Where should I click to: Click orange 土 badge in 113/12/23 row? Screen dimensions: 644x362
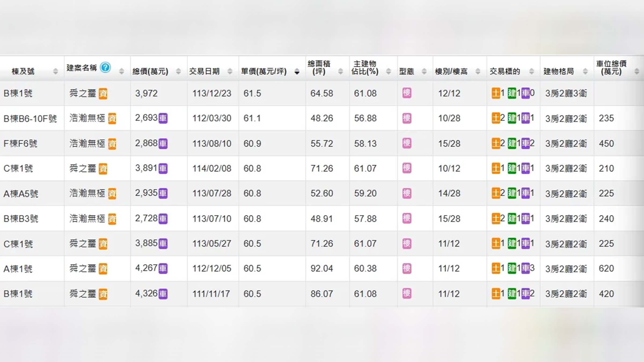pos(496,93)
